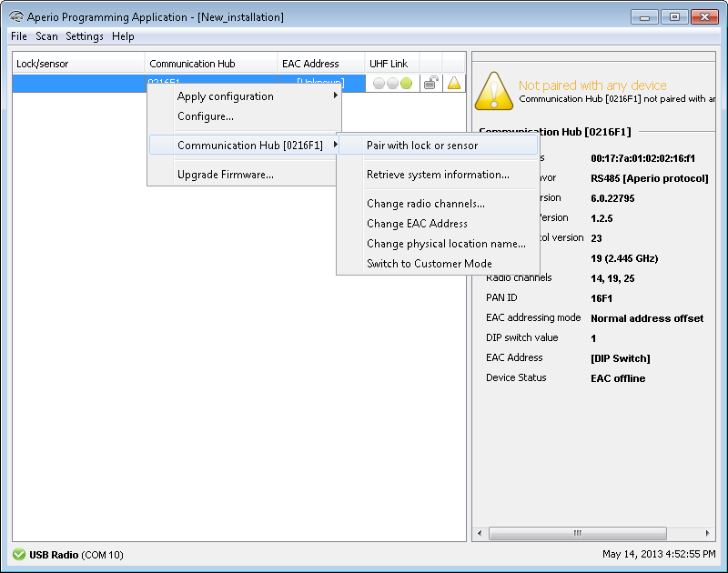The width and height of the screenshot is (728, 573).
Task: Choose Upgrade Firmware... in context menu
Action: point(244,175)
